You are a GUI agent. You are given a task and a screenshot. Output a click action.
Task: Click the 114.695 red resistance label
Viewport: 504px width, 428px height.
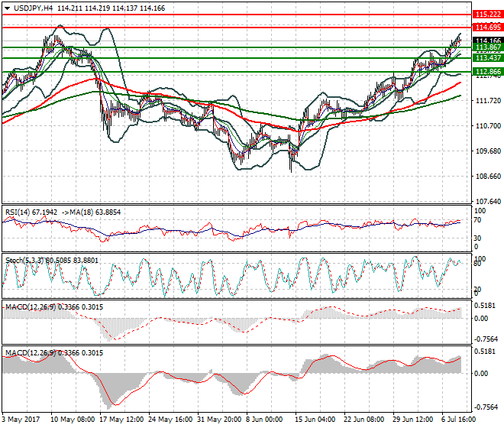coord(488,28)
